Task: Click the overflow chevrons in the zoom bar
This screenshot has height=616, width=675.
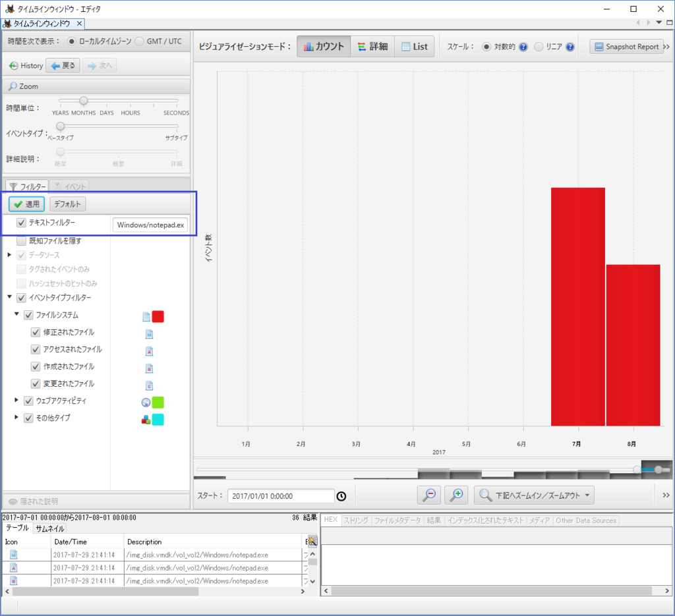Action: tap(666, 495)
